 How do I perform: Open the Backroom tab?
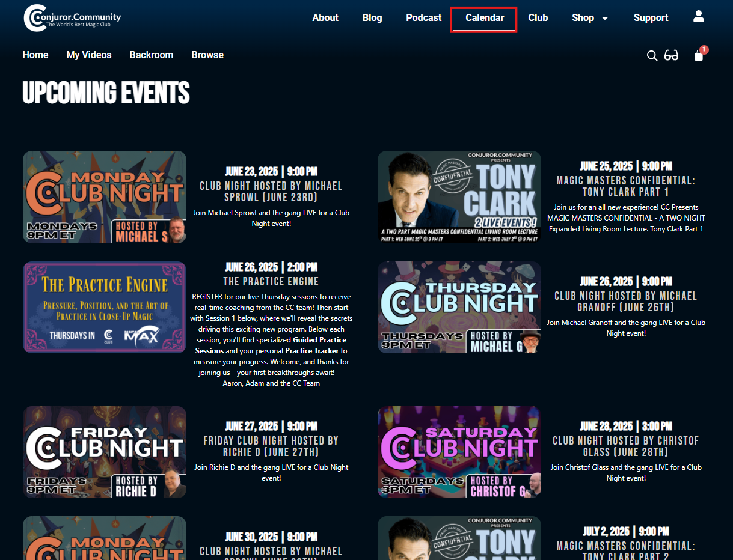(x=152, y=55)
